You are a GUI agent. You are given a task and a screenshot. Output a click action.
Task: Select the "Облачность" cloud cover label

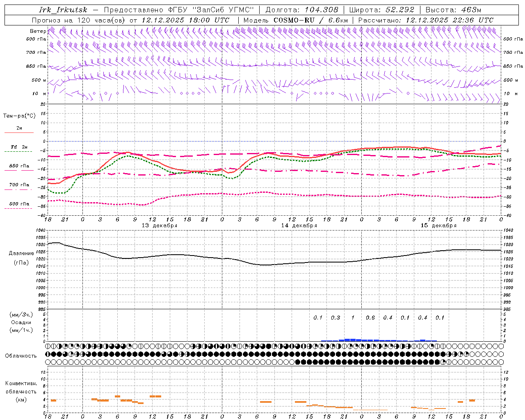(x=21, y=356)
